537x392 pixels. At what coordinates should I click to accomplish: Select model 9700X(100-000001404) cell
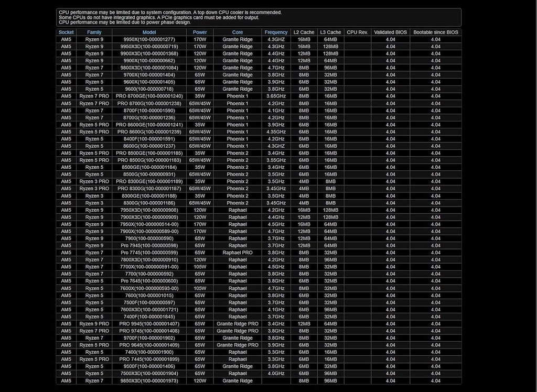point(149,74)
